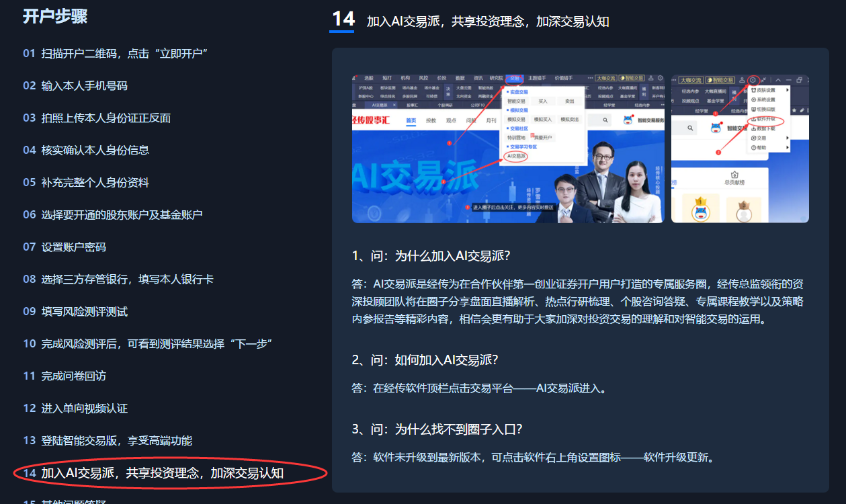Screen dimensions: 846x504
Task: Open step 10 完成风险测评后
Action: [147, 343]
